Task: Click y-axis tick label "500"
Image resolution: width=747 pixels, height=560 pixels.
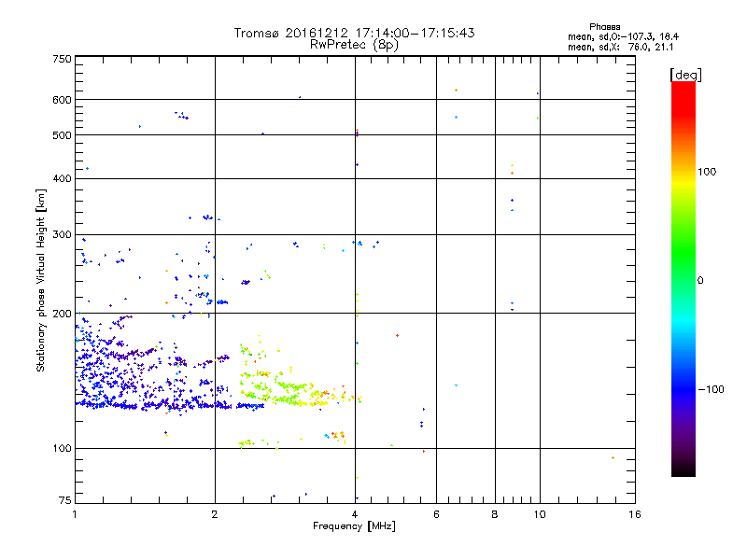Action: [x=62, y=135]
